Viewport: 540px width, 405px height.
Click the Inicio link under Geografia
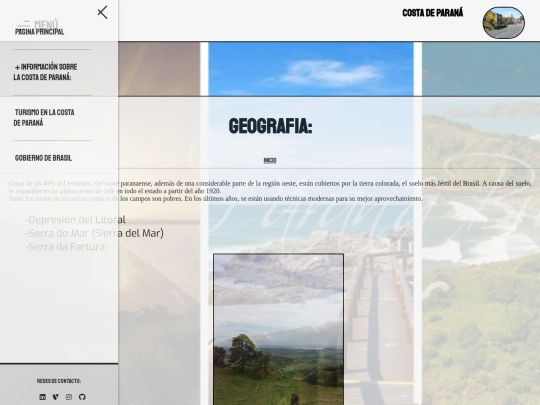point(270,160)
